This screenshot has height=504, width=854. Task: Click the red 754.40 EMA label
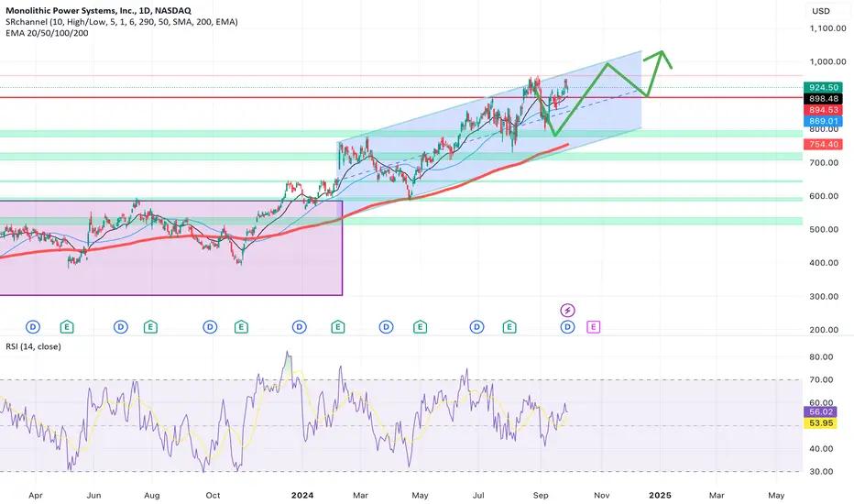823,145
